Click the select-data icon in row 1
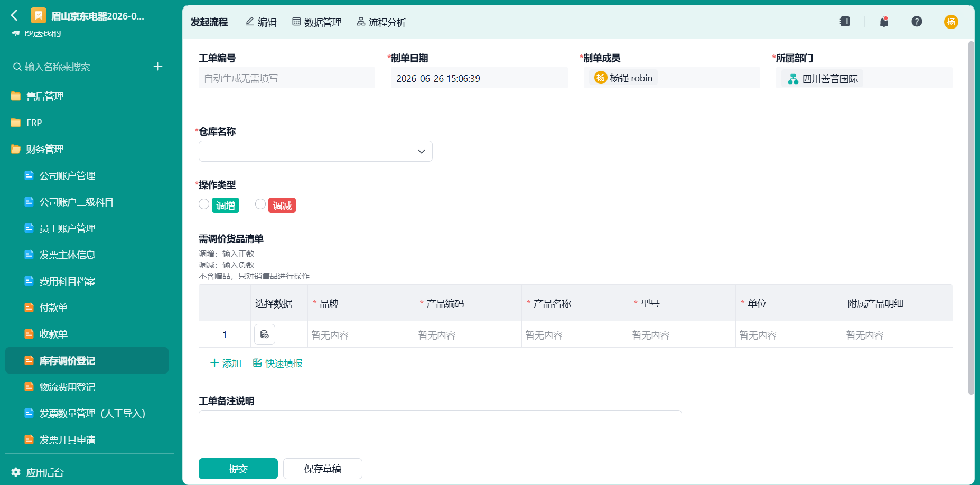 coord(265,334)
